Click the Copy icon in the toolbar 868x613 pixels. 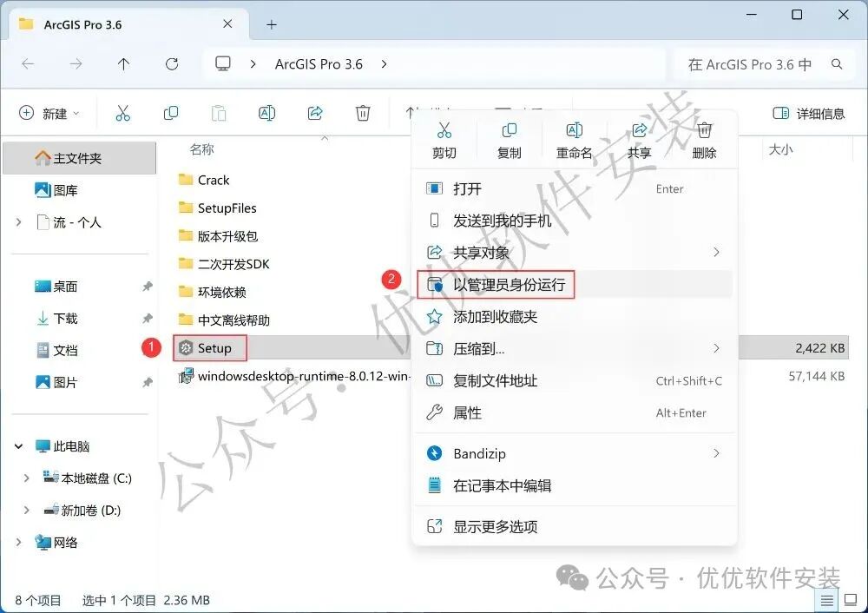point(171,113)
